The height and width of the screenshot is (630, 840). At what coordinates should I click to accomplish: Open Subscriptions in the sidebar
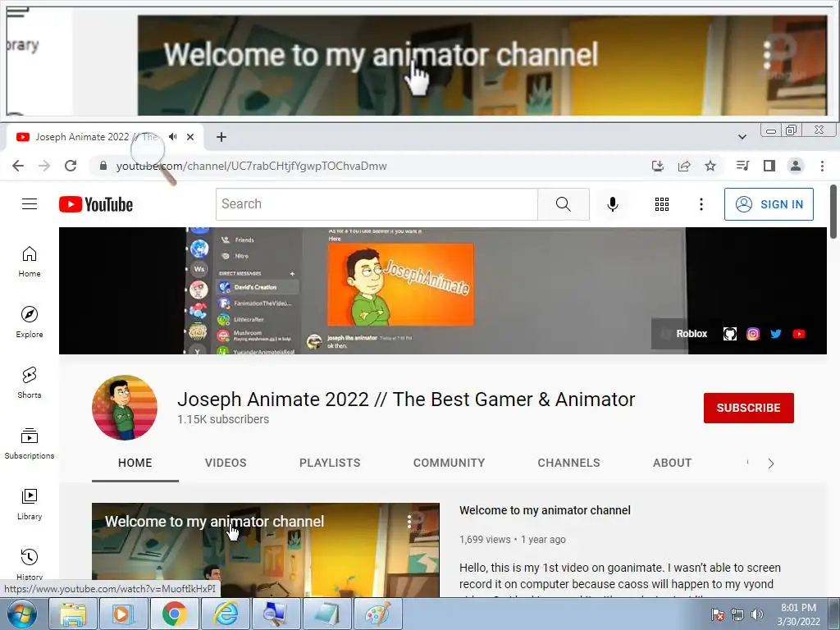click(30, 444)
